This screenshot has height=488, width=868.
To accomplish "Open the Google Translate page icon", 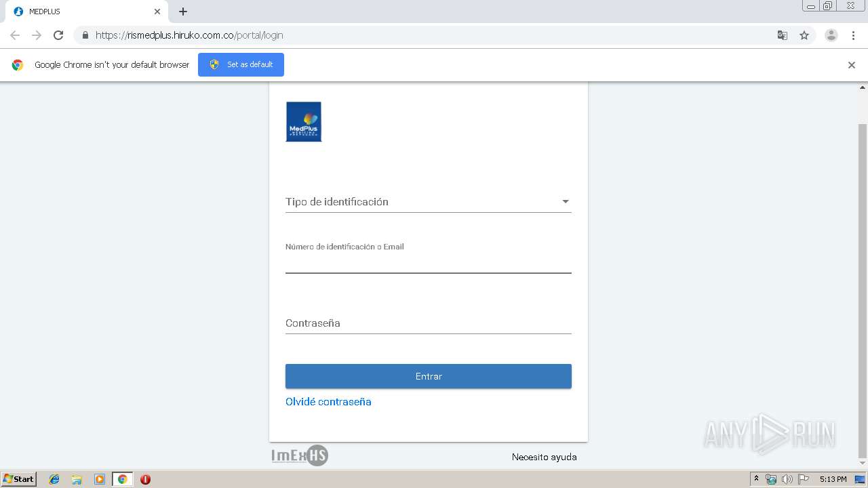I will coord(783,35).
